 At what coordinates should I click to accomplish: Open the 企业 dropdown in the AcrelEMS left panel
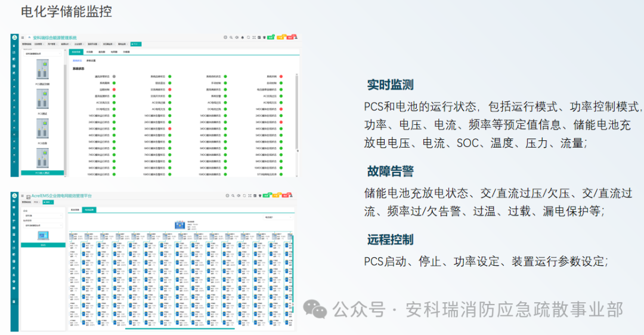click(x=43, y=215)
